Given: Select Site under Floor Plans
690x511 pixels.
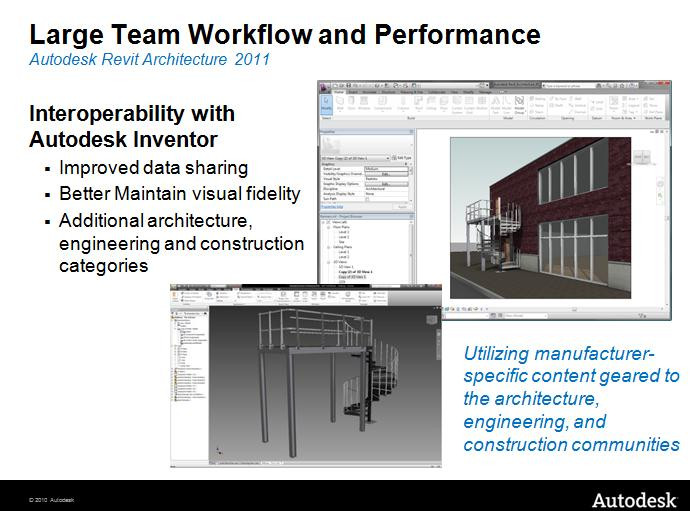Looking at the screenshot, I should click(x=342, y=242).
